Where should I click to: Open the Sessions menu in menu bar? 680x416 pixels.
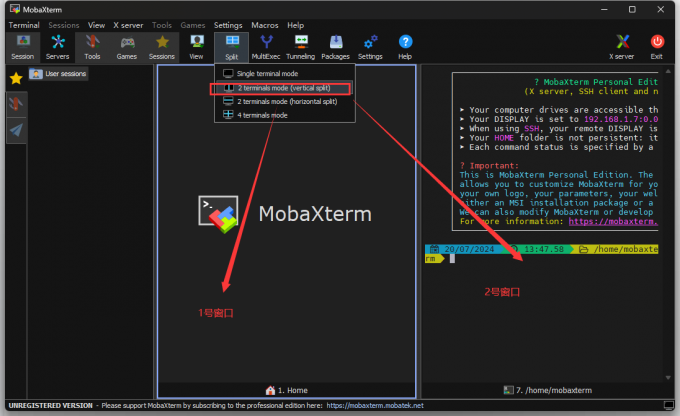64,25
